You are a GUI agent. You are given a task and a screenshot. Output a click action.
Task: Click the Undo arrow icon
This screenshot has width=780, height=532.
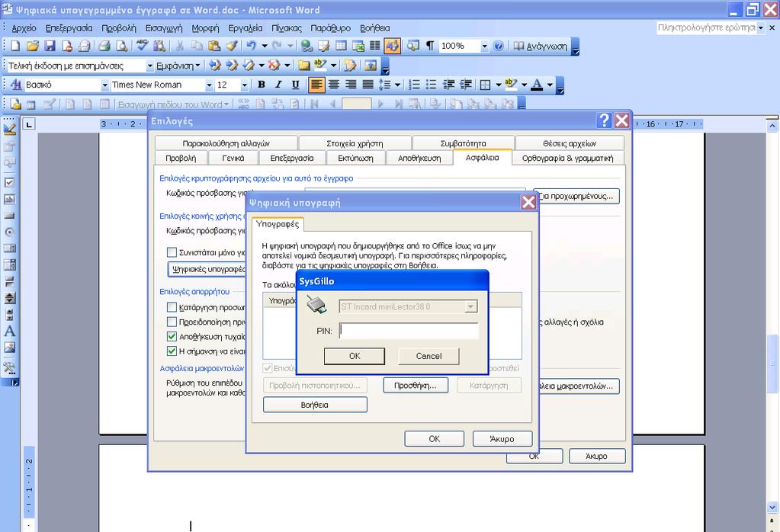tap(251, 46)
